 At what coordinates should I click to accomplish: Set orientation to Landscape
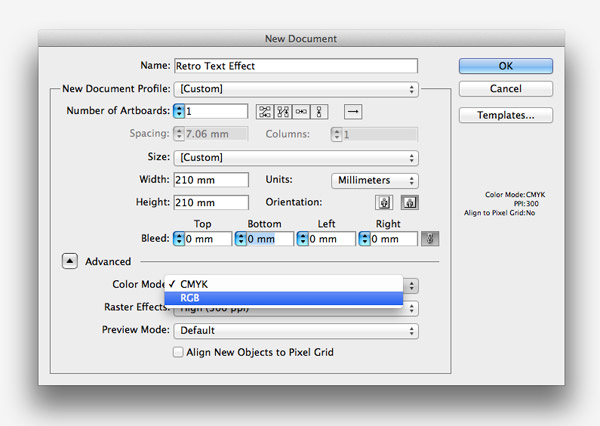409,203
